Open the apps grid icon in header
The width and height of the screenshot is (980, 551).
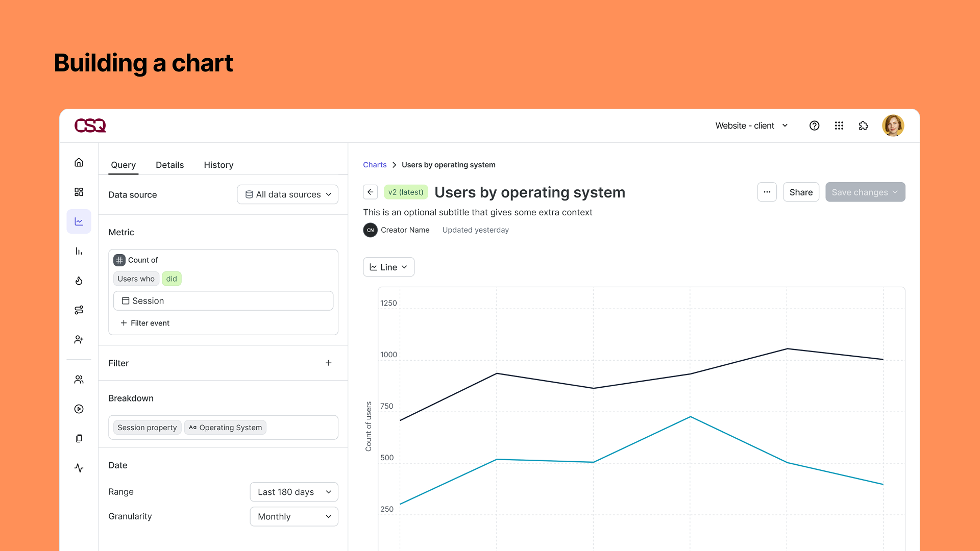(839, 126)
